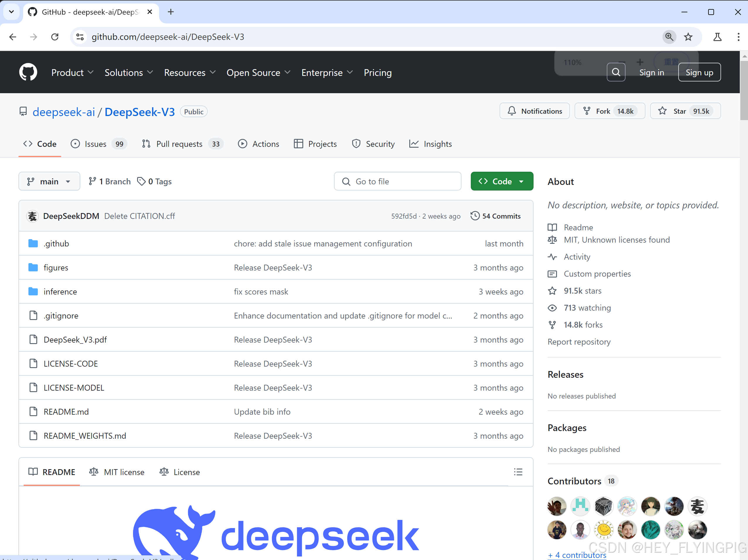Focus the Go to file search field
Image resolution: width=748 pixels, height=560 pixels.
pos(398,181)
